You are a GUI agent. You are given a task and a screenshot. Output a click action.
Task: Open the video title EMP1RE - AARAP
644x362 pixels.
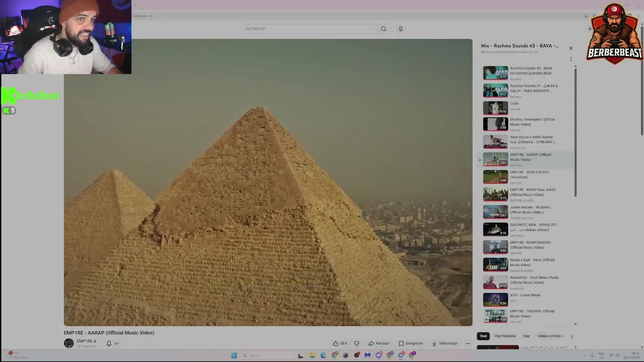coord(109,333)
